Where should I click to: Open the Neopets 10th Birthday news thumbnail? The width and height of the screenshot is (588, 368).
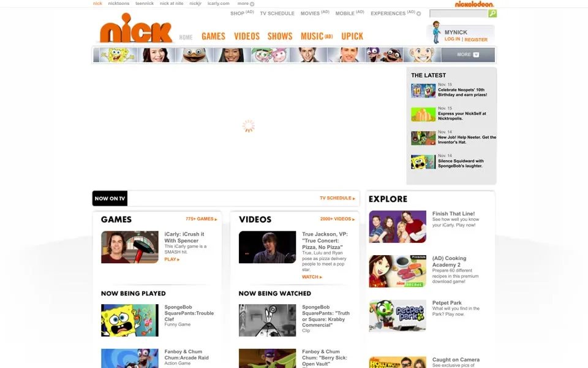coord(423,91)
